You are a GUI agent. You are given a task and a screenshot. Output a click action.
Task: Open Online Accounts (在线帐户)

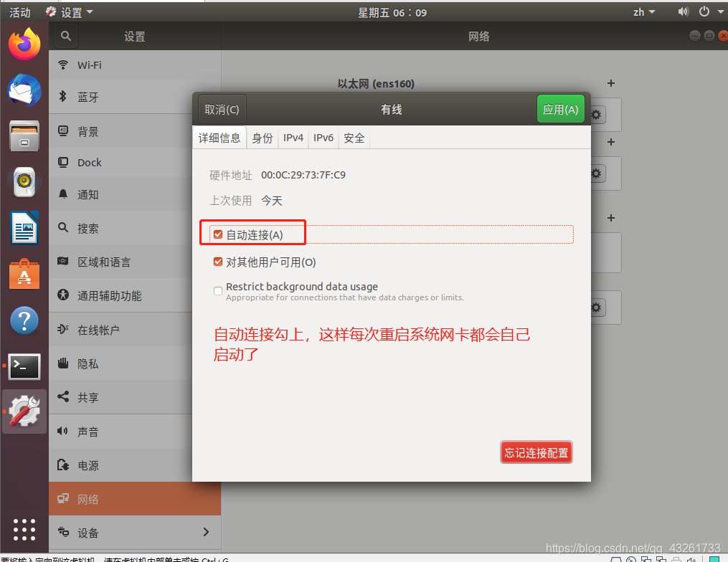pyautogui.click(x=135, y=330)
